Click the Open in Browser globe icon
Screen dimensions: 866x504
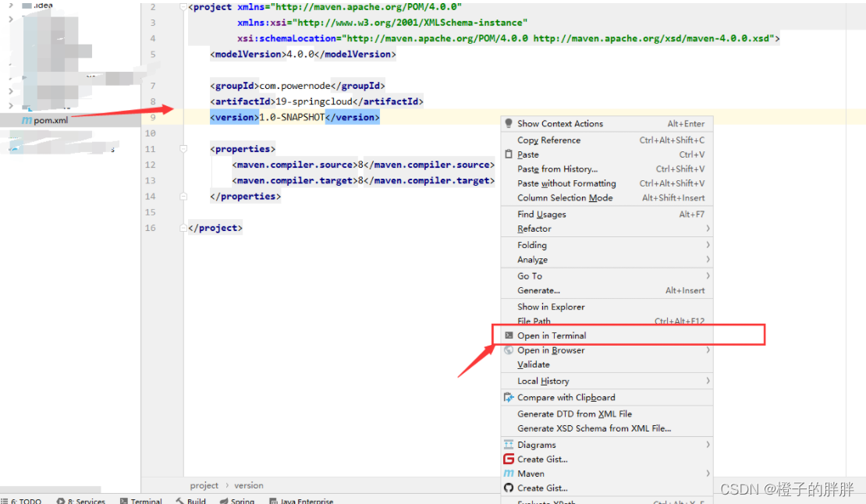coord(509,350)
